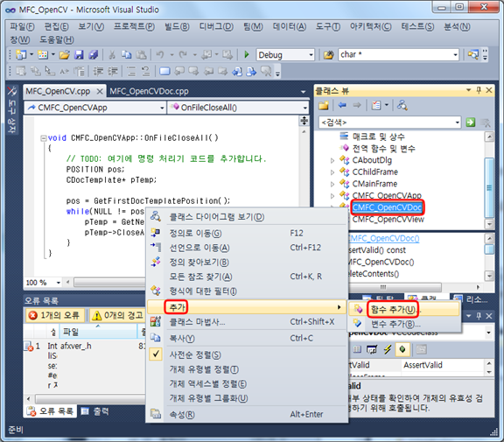Viewport: 504px width, 442px height.
Task: Switch to the 출력 output tab
Action: (94, 411)
